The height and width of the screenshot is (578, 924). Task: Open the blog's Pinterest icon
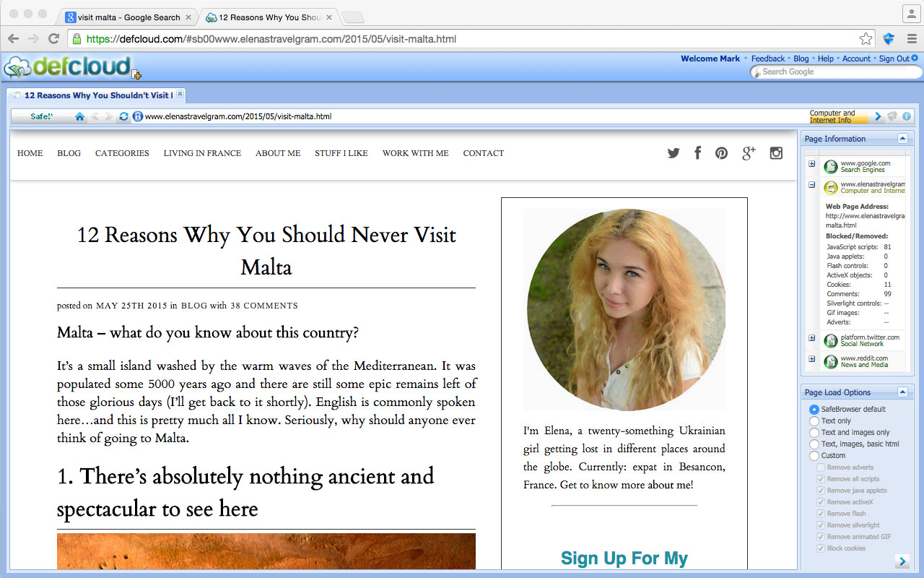(x=721, y=153)
